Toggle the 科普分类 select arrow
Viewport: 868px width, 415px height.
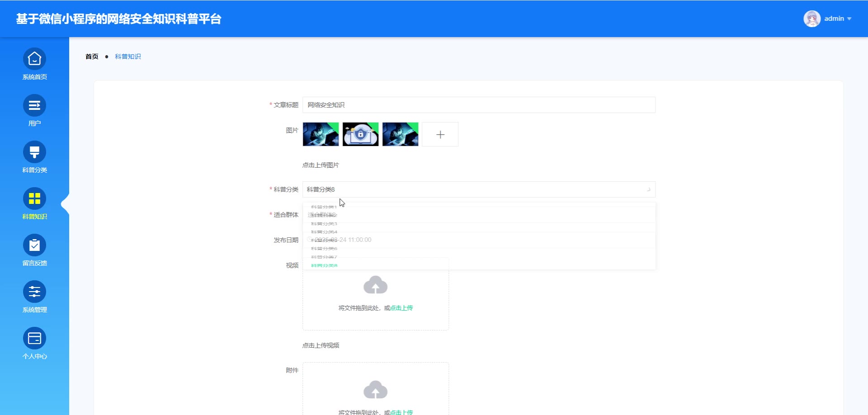point(648,189)
